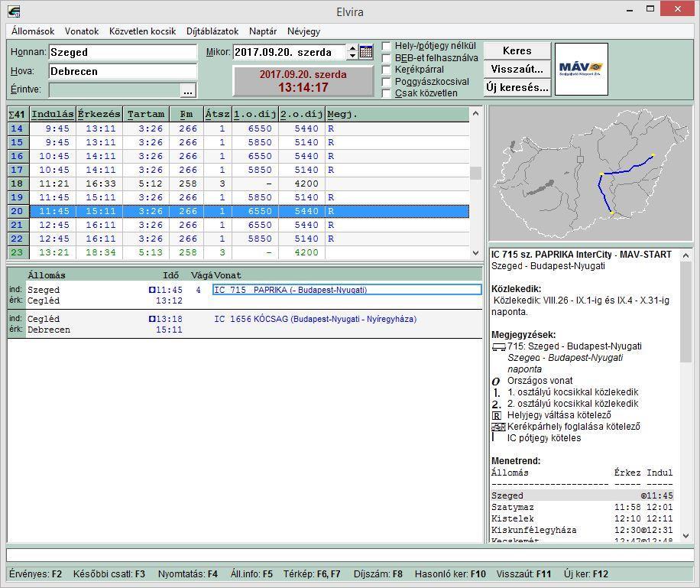700x588 pixels.
Task: Enable the Poggyászkocsival checkbox
Action: click(386, 82)
